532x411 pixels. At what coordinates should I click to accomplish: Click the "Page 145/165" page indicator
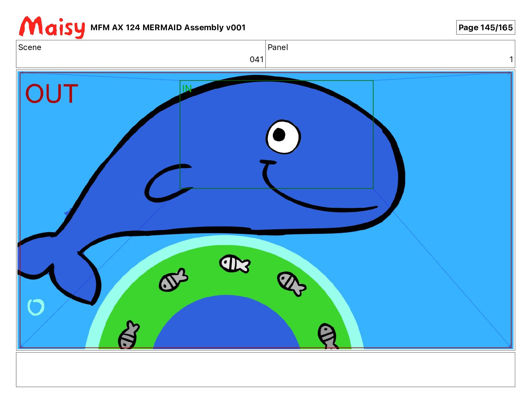[x=485, y=28]
